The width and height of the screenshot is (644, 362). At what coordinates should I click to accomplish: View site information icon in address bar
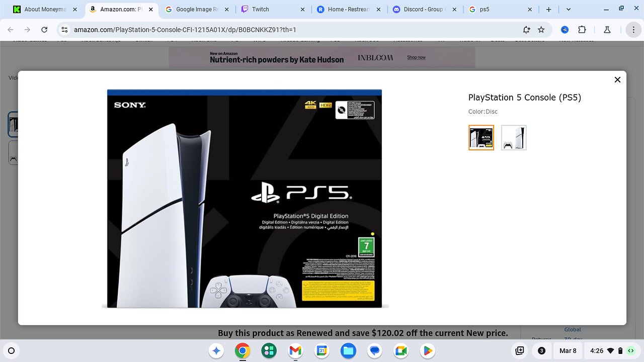[64, 30]
